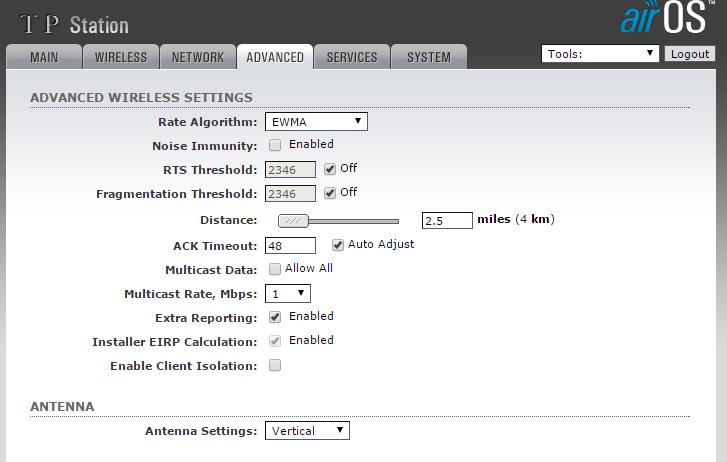Open the Multicast Rate dropdown
727x462 pixels.
pyautogui.click(x=288, y=294)
